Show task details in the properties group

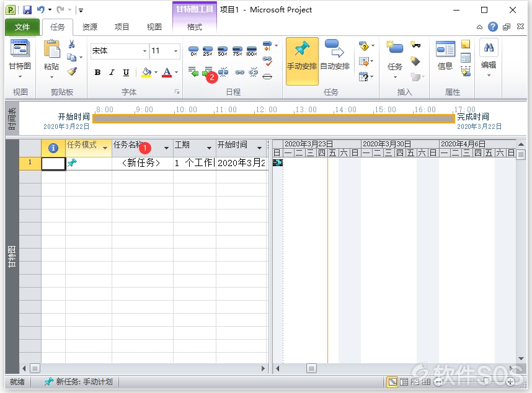[466, 58]
